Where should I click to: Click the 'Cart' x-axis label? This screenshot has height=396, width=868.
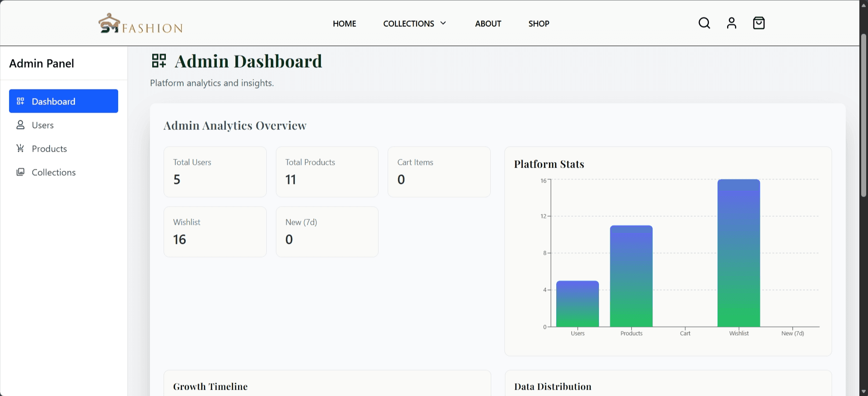tap(685, 333)
